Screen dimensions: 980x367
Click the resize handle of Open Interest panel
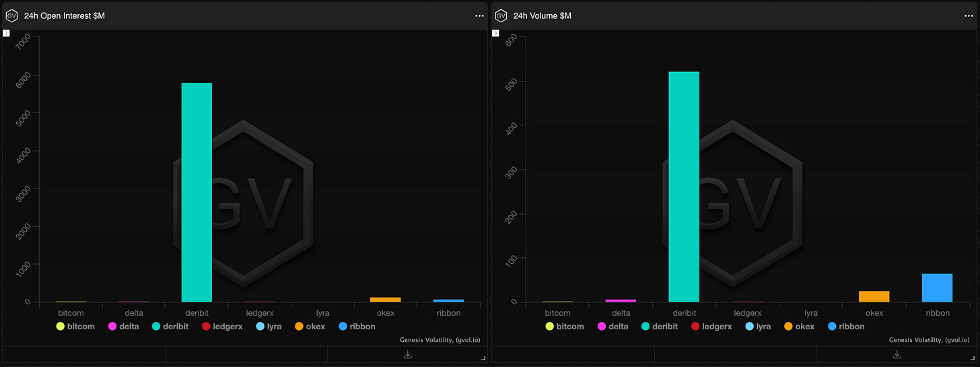[x=483, y=360]
